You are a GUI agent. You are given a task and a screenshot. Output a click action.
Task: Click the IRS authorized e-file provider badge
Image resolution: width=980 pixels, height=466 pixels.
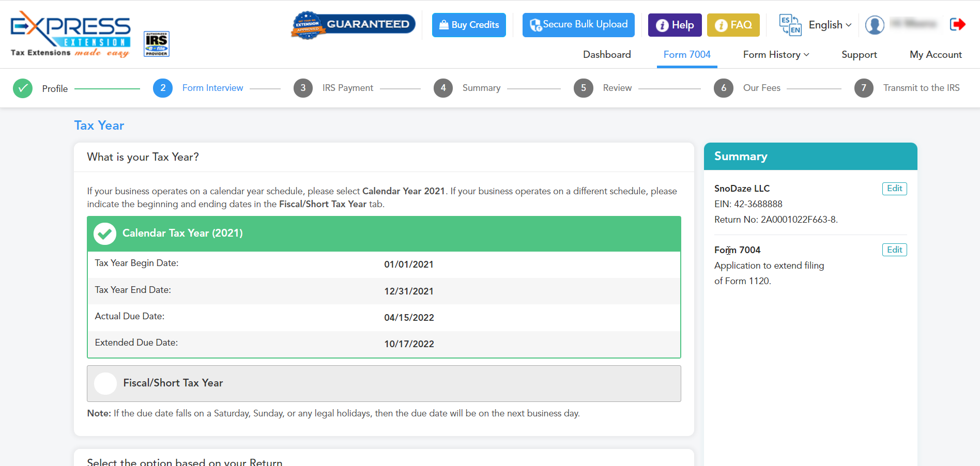pyautogui.click(x=156, y=44)
